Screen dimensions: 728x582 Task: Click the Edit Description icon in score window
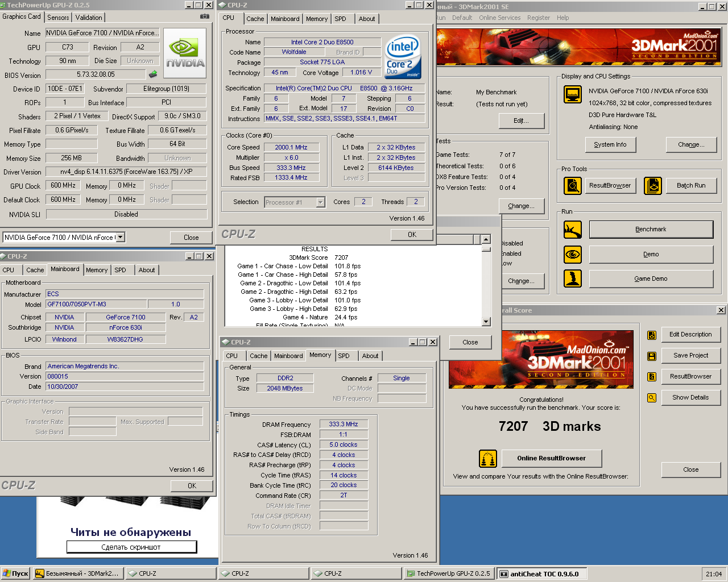652,335
